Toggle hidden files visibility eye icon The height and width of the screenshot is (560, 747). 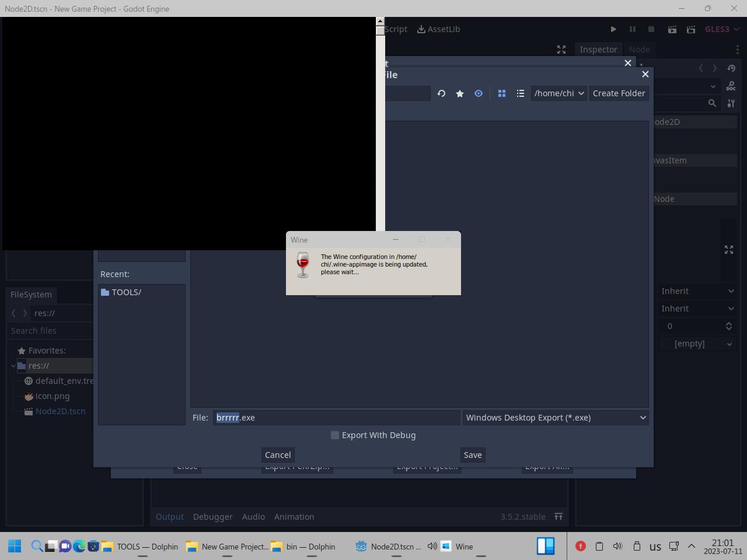click(x=479, y=93)
